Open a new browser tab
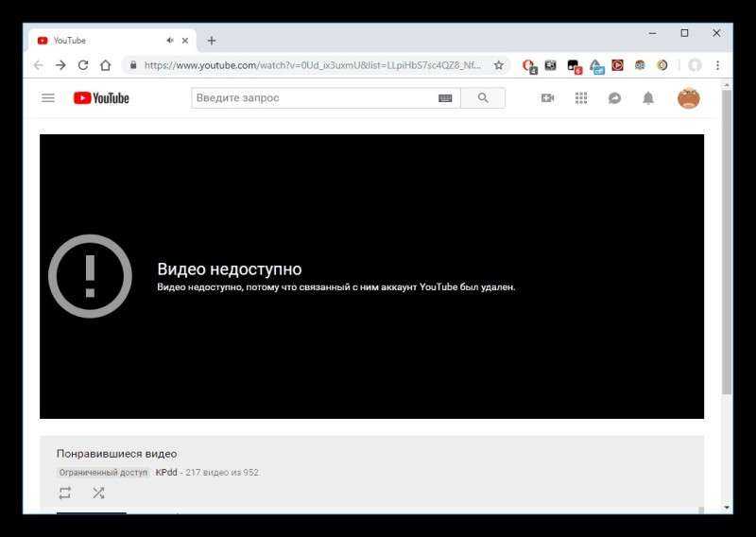Image resolution: width=756 pixels, height=537 pixels. click(x=211, y=41)
